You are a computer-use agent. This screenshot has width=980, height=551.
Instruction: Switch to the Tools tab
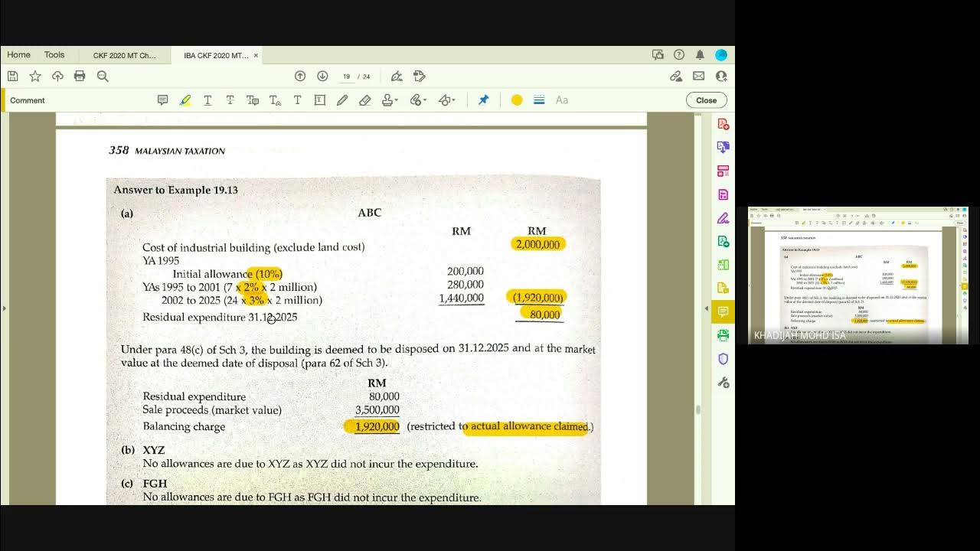click(x=54, y=55)
